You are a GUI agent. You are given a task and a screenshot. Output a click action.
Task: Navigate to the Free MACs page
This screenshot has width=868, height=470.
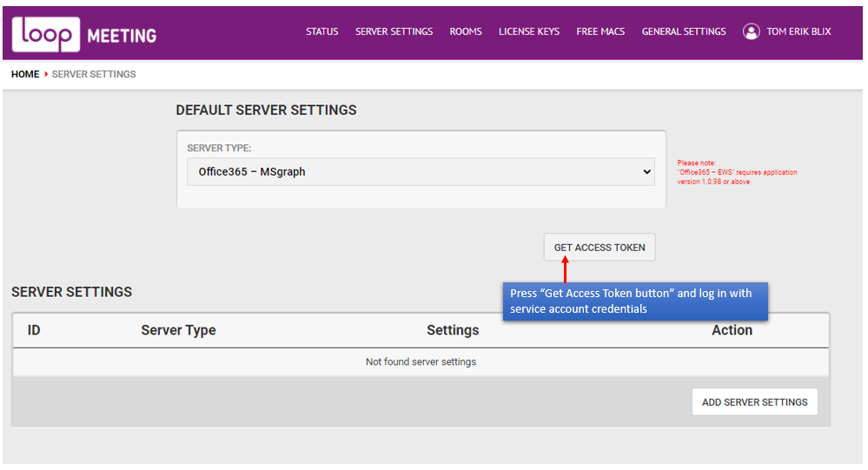(x=600, y=32)
